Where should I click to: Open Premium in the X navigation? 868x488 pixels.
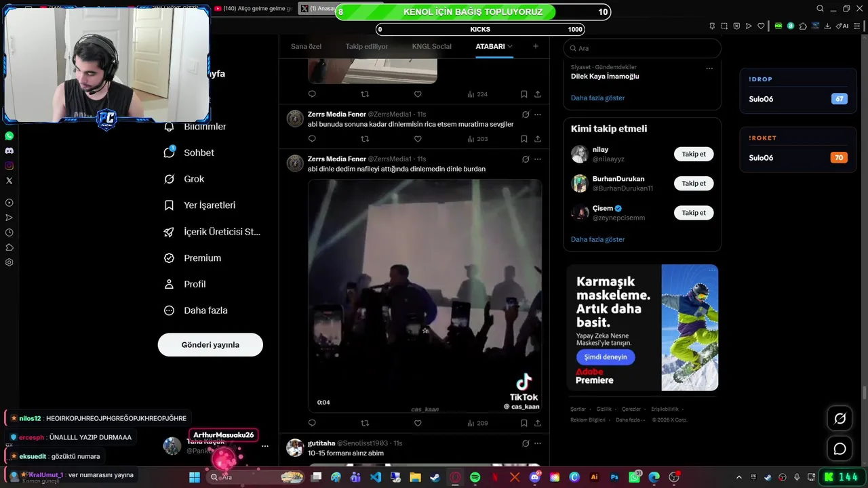pos(193,258)
